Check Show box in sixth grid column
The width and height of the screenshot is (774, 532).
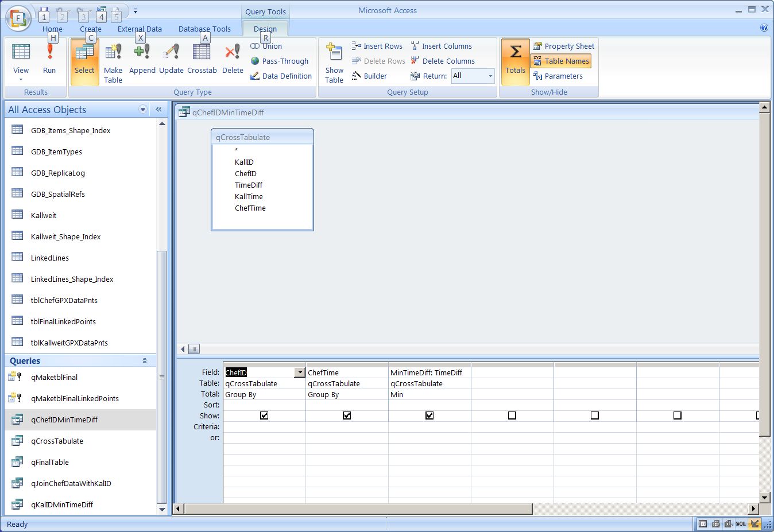(678, 415)
